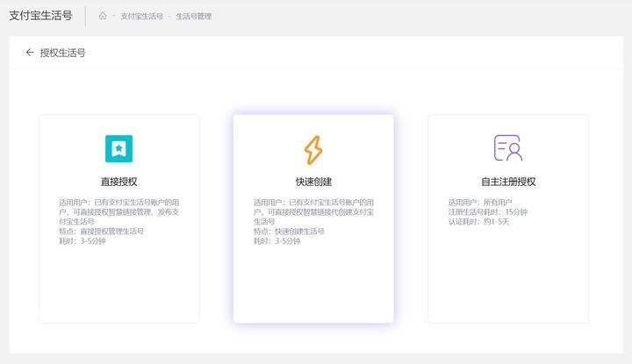
Task: Select the 自主注册授权 card title
Action: coord(508,182)
